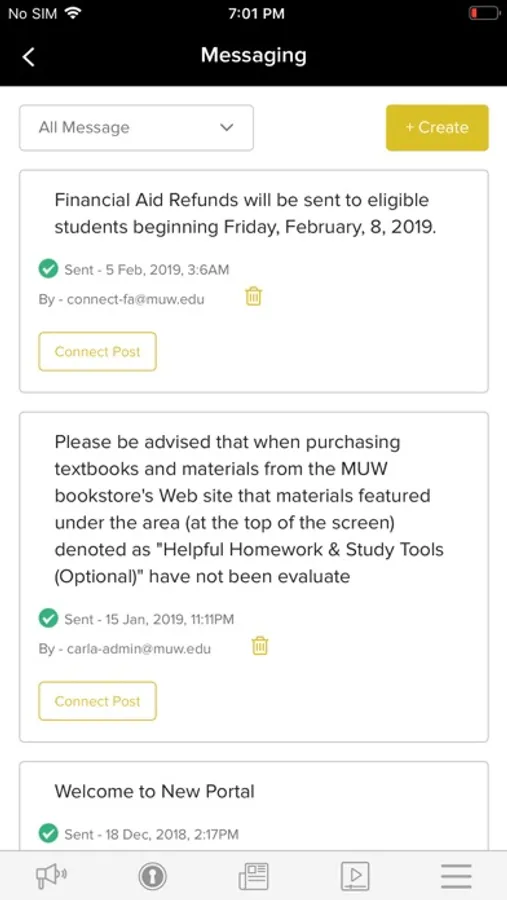Viewport: 507px width, 900px height.
Task: Open the keyhole login tab icon
Action: (152, 876)
